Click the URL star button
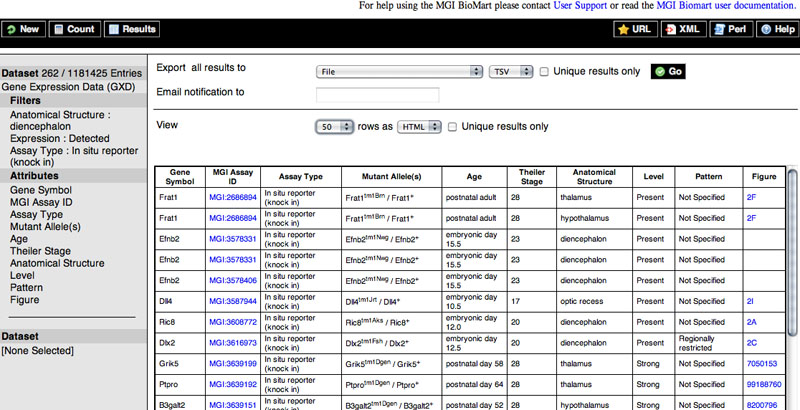 point(635,30)
